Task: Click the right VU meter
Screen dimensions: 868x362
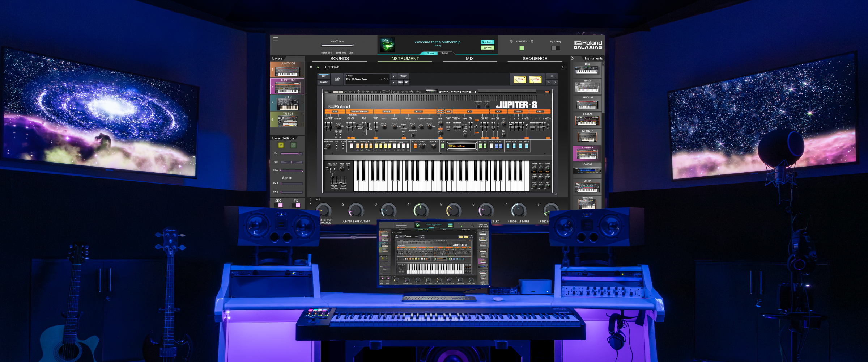Action: coord(535,80)
